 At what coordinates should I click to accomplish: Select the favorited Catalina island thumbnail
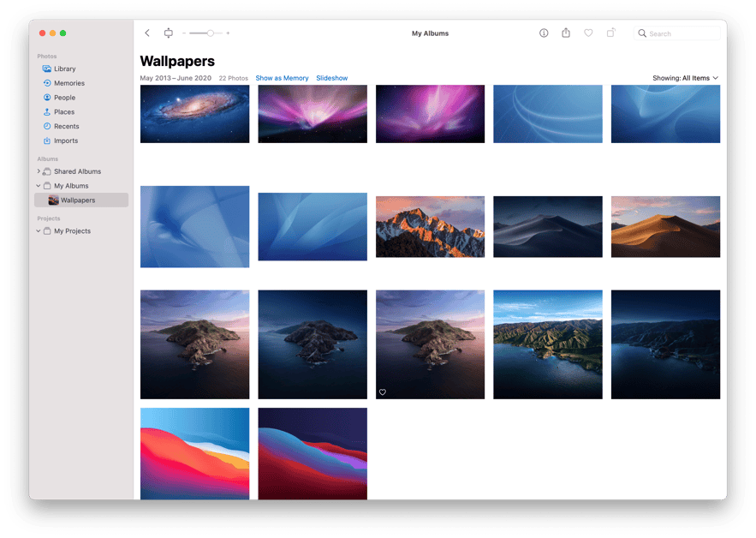click(430, 344)
